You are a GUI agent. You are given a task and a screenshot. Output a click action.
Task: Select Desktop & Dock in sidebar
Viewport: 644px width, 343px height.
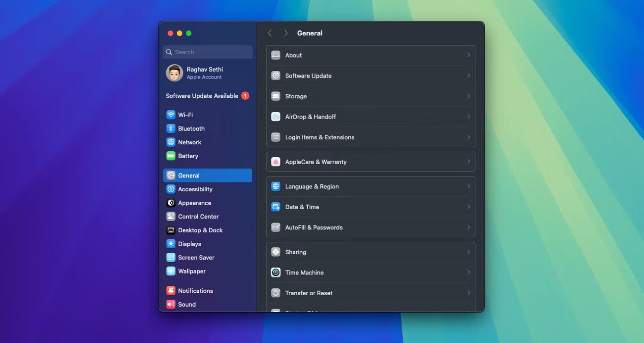coord(200,230)
